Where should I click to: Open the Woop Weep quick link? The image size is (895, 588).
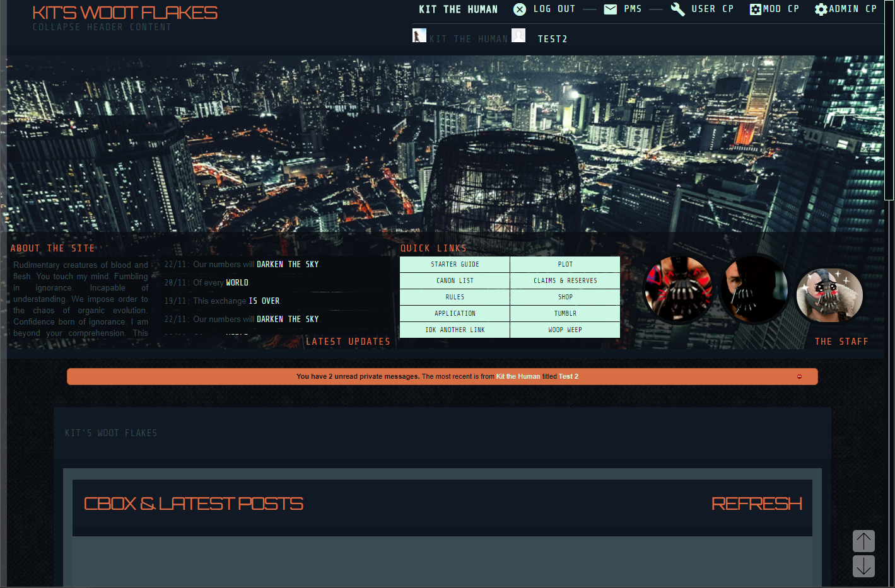[565, 330]
